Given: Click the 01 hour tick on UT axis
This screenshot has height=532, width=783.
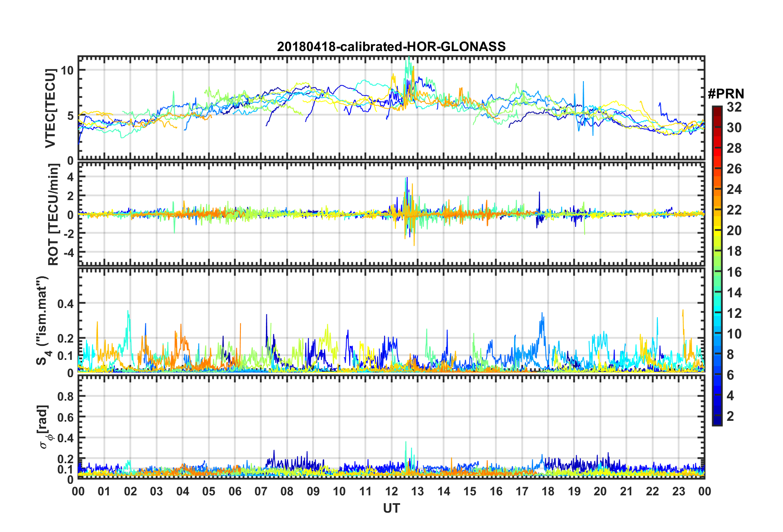Looking at the screenshot, I should pyautogui.click(x=104, y=492).
